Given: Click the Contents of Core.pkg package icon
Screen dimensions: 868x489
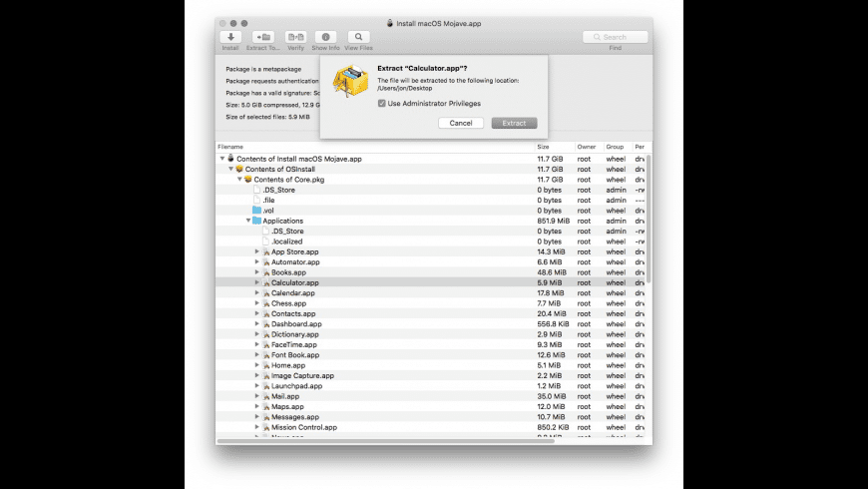Looking at the screenshot, I should pos(248,180).
